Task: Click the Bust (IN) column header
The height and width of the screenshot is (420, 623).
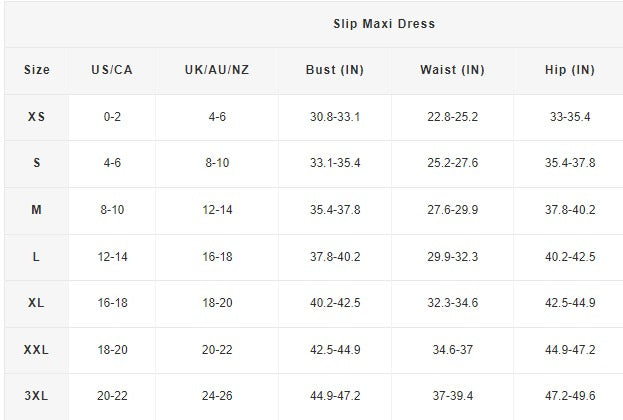Action: [334, 70]
